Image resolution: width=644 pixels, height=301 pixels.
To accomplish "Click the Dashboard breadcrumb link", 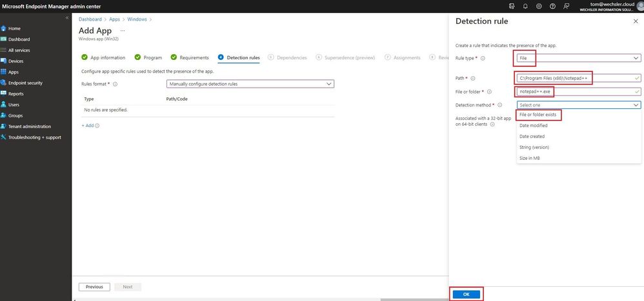I will [90, 19].
